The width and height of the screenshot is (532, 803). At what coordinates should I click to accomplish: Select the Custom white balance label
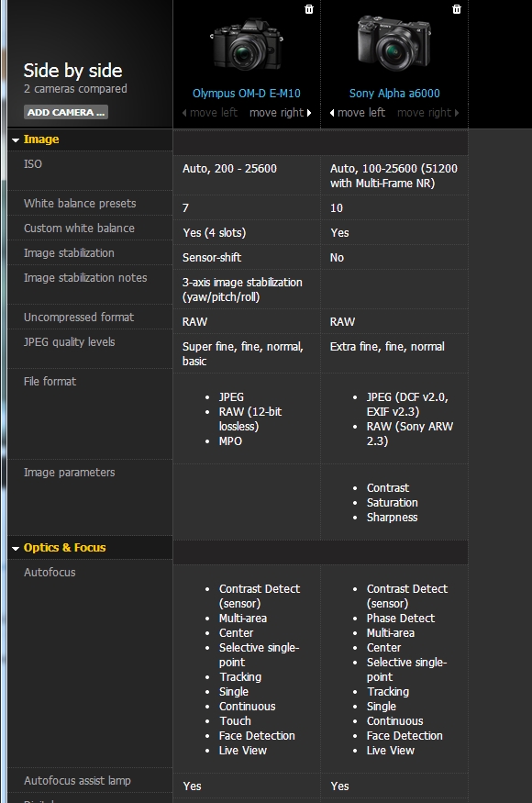(x=80, y=229)
